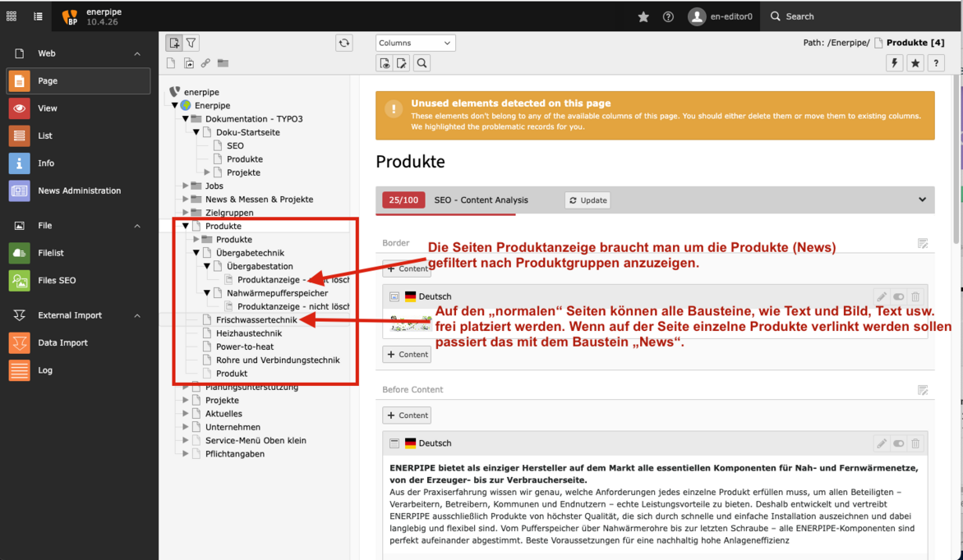
Task: Select the Heizhaustechnik page in tree
Action: point(249,333)
